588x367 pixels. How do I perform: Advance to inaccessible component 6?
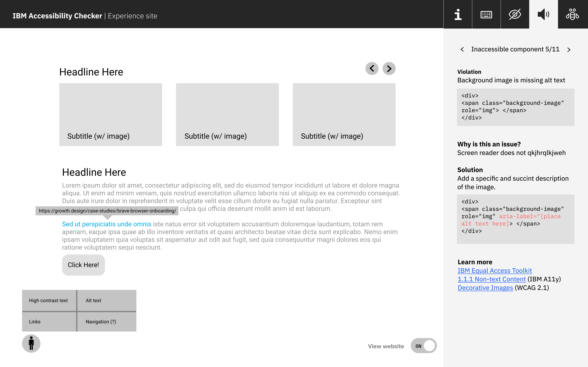click(569, 49)
